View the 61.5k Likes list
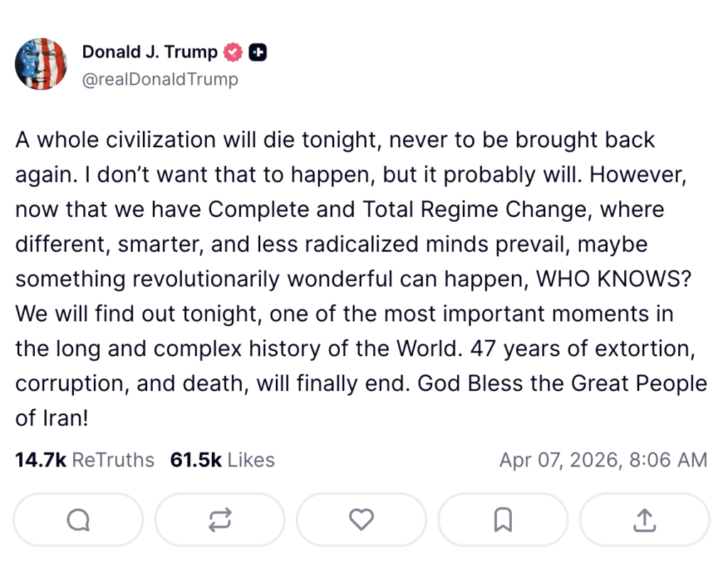The image size is (728, 588). click(223, 460)
